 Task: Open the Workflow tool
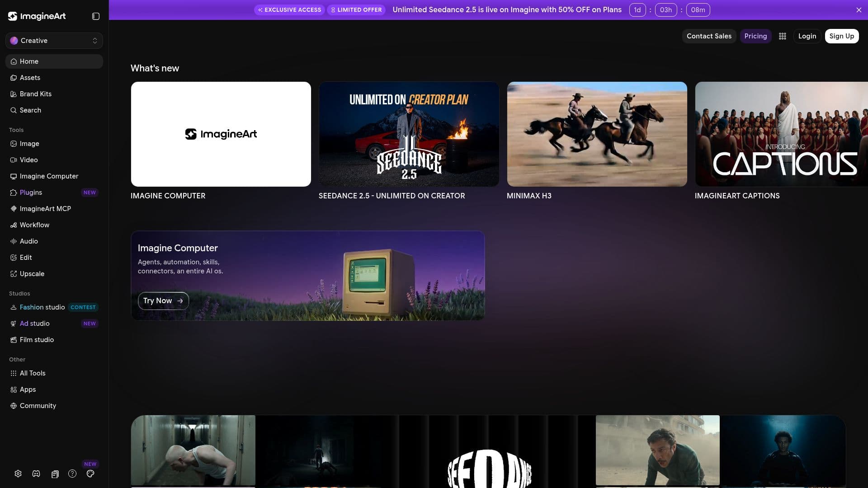(x=54, y=225)
